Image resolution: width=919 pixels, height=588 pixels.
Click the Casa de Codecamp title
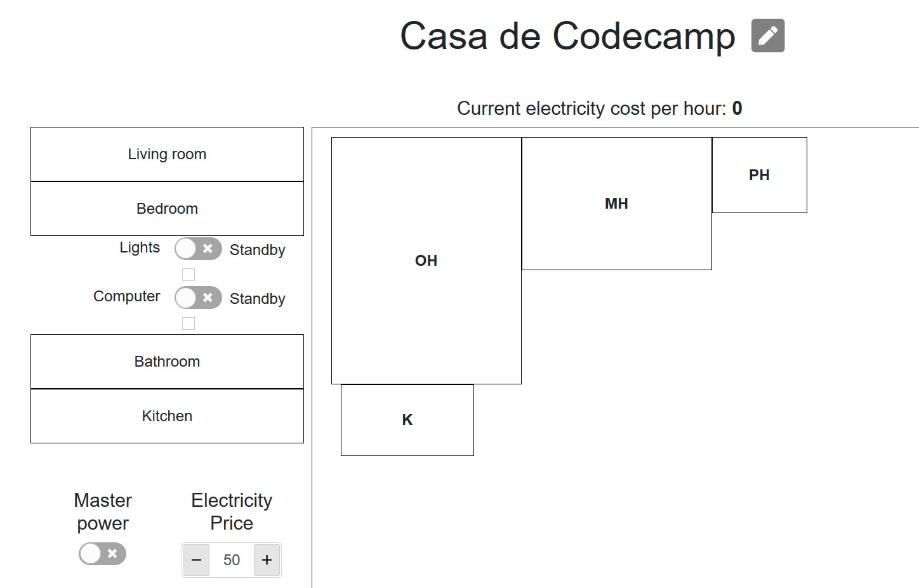point(567,36)
